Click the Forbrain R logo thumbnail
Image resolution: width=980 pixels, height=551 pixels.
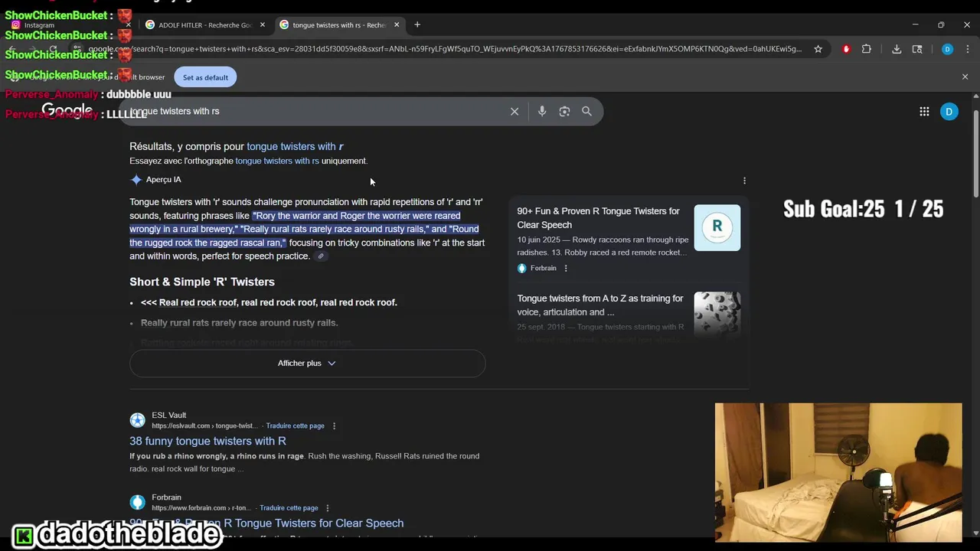pos(717,227)
